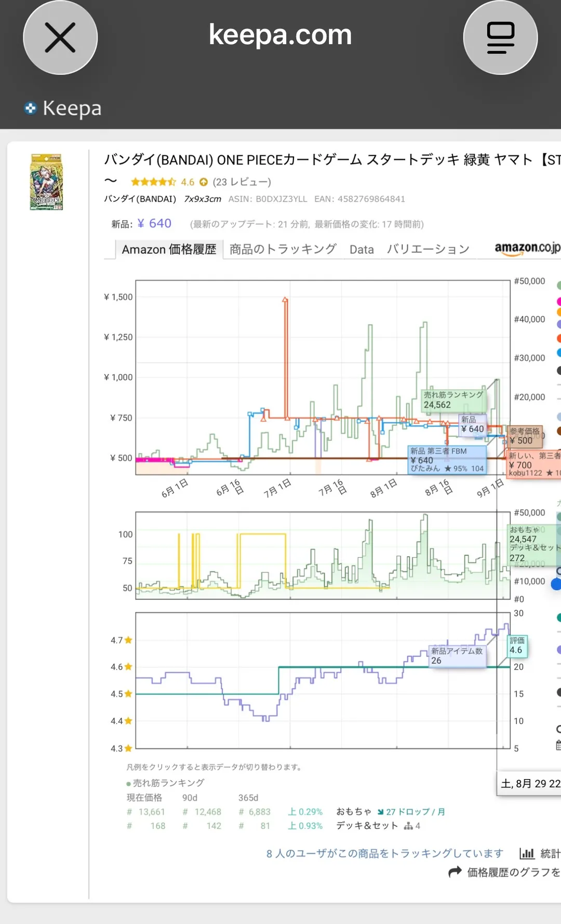This screenshot has height=924, width=561.
Task: Click the 4.6 star rating icons
Action: coord(153,182)
